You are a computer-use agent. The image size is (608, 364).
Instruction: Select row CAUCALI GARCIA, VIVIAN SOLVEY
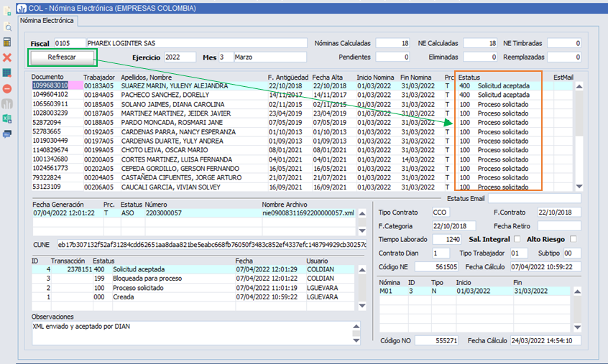click(303, 187)
